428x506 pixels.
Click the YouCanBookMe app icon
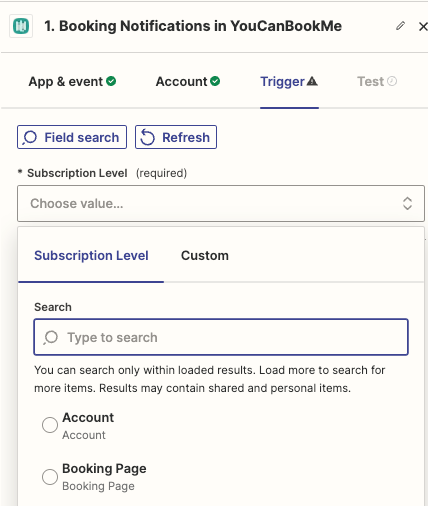pos(21,26)
